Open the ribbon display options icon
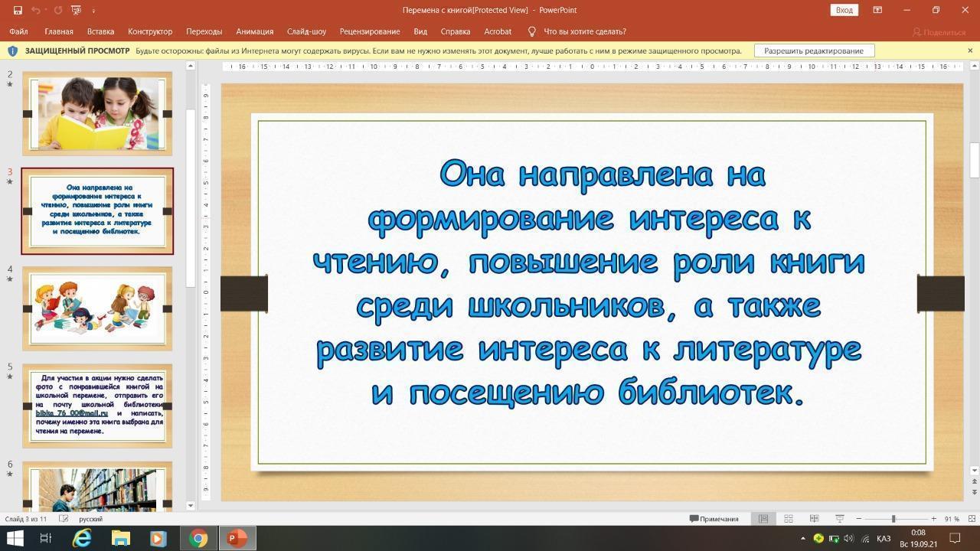The height and width of the screenshot is (551, 980). tap(877, 10)
